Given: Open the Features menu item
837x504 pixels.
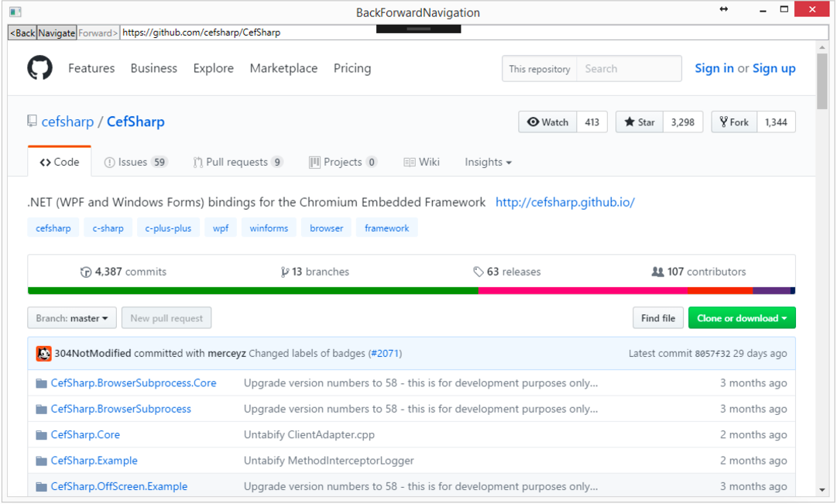Looking at the screenshot, I should (x=91, y=68).
